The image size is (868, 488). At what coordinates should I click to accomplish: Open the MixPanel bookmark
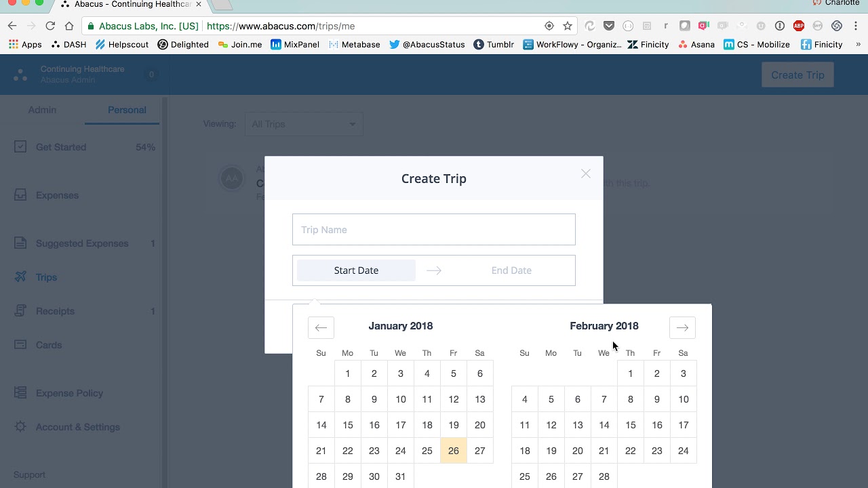295,44
